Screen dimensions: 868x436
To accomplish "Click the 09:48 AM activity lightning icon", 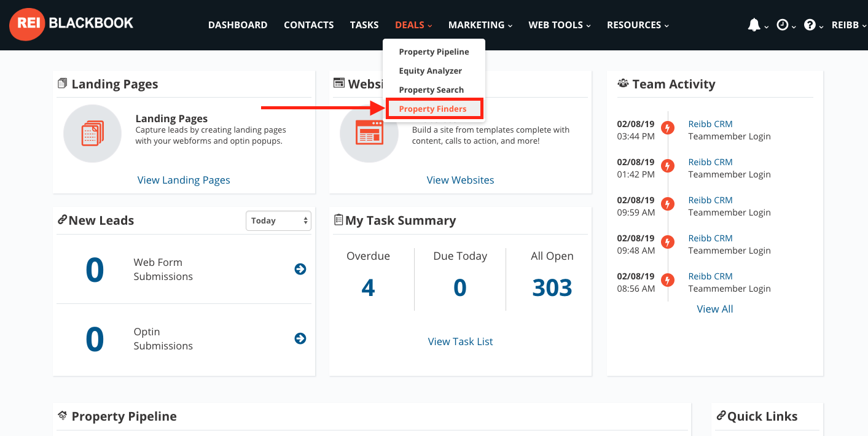I will (x=668, y=242).
